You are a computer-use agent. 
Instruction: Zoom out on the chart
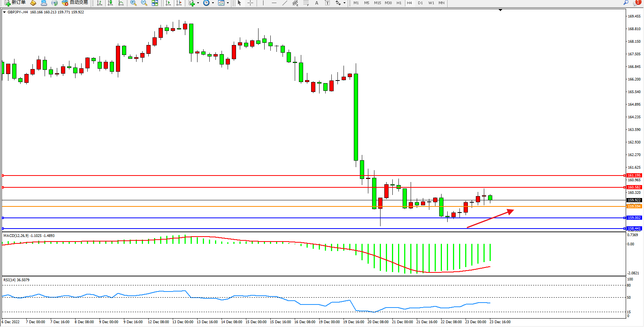tap(144, 3)
